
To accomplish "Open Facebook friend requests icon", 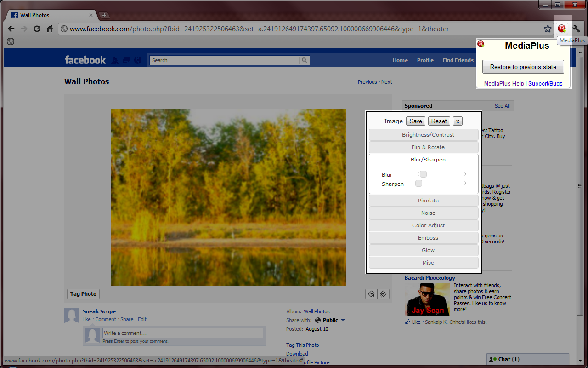I will pos(115,60).
